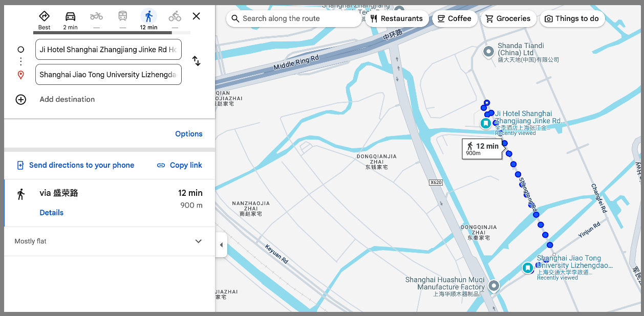644x316 pixels.
Task: Filter by Restaurants along the route
Action: pos(396,18)
